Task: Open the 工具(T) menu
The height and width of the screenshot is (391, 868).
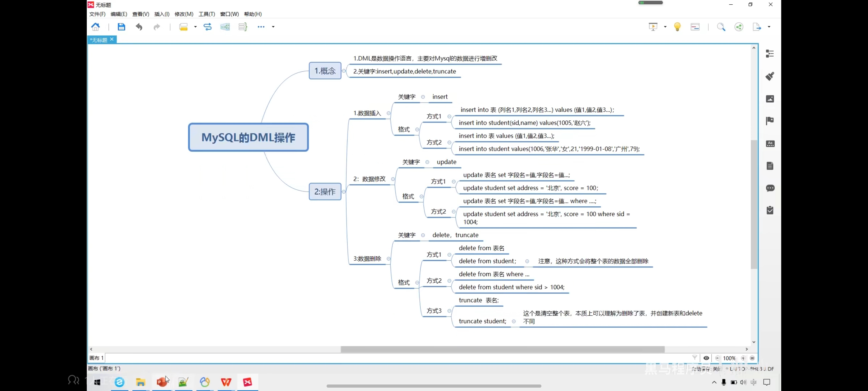Action: [206, 14]
